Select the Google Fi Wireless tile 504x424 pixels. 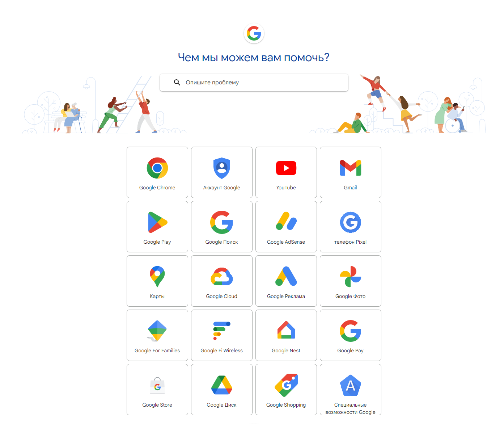click(222, 335)
